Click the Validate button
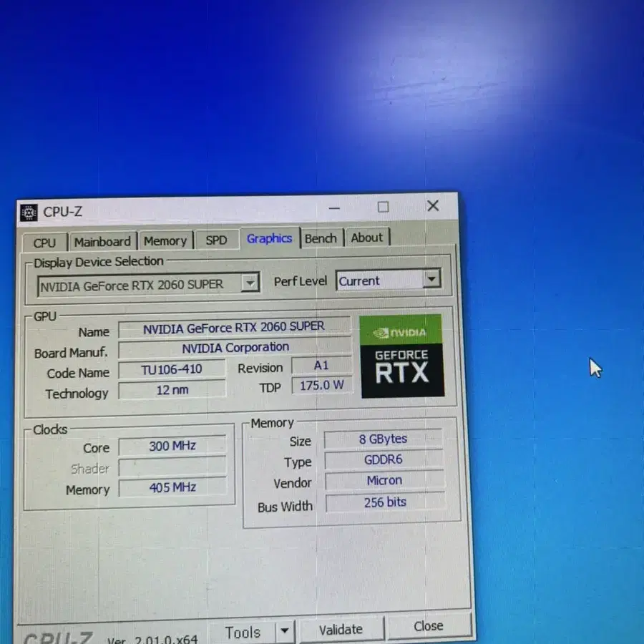Image resolution: width=644 pixels, height=644 pixels. tap(341, 629)
